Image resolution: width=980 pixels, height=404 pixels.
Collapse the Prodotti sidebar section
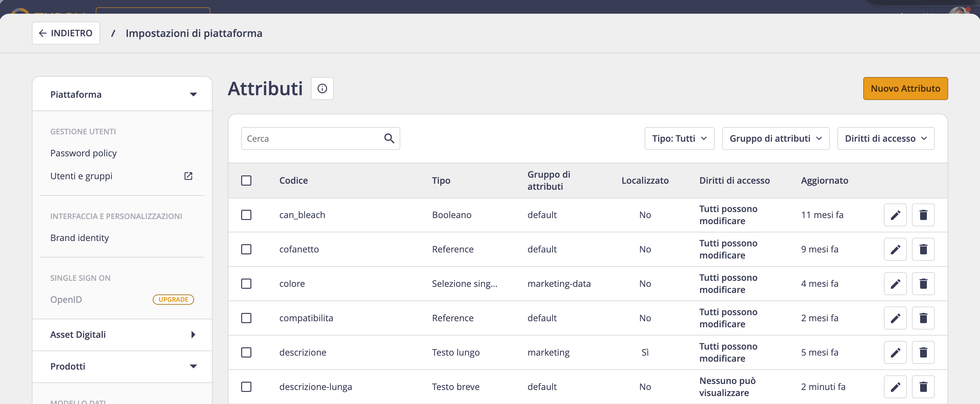pyautogui.click(x=122, y=366)
